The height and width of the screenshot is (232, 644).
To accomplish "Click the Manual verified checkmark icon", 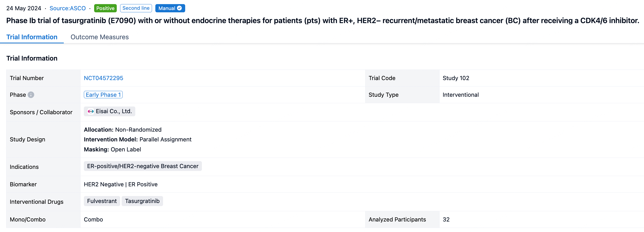I will point(180,8).
